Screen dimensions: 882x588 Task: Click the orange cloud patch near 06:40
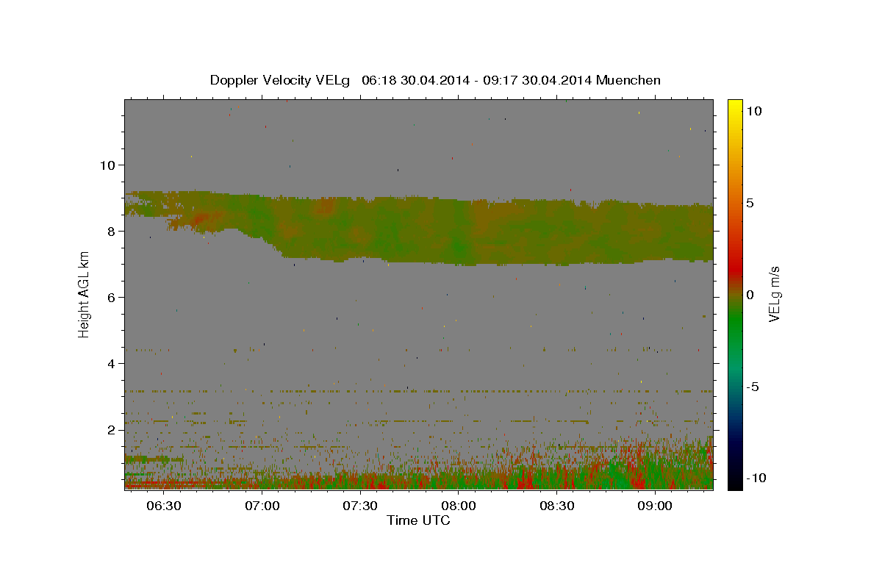(x=200, y=218)
